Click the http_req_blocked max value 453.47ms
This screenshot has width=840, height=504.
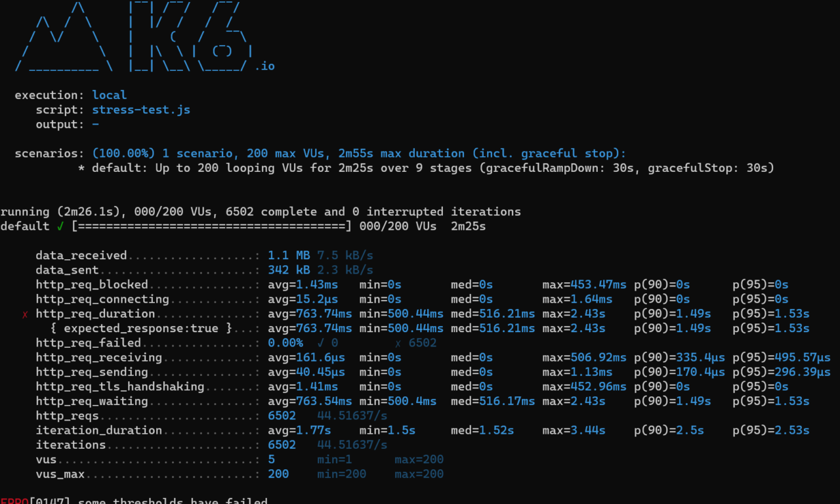point(584,285)
